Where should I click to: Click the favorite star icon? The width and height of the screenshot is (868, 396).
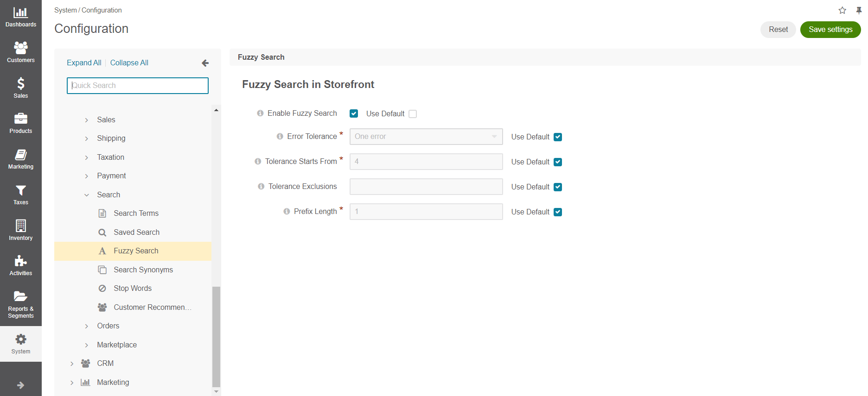point(842,10)
